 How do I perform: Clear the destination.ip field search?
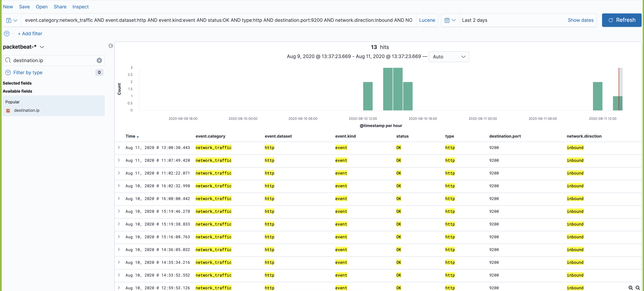[99, 61]
